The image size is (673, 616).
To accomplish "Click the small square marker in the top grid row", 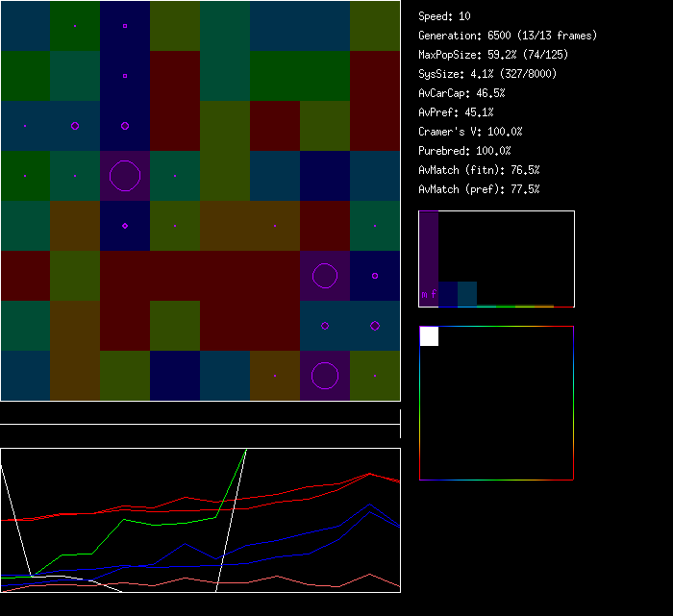I will (x=125, y=26).
